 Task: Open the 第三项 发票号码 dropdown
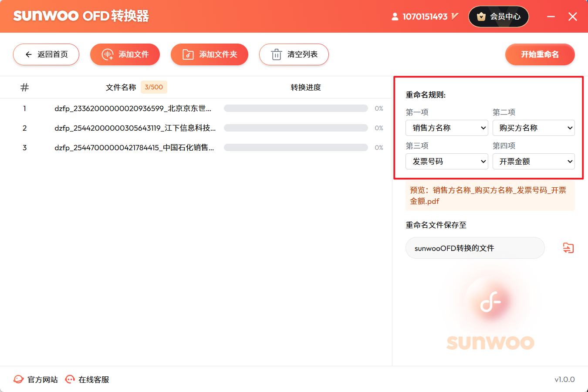[447, 162]
